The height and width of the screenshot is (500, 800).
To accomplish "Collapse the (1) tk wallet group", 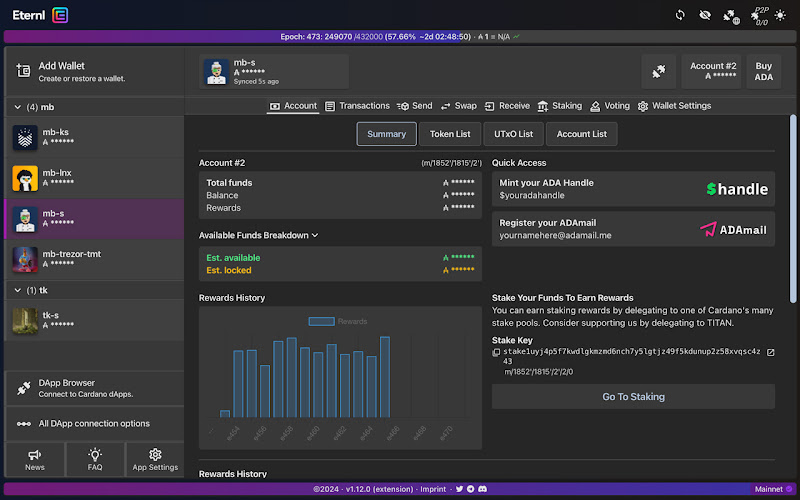I will (18, 290).
